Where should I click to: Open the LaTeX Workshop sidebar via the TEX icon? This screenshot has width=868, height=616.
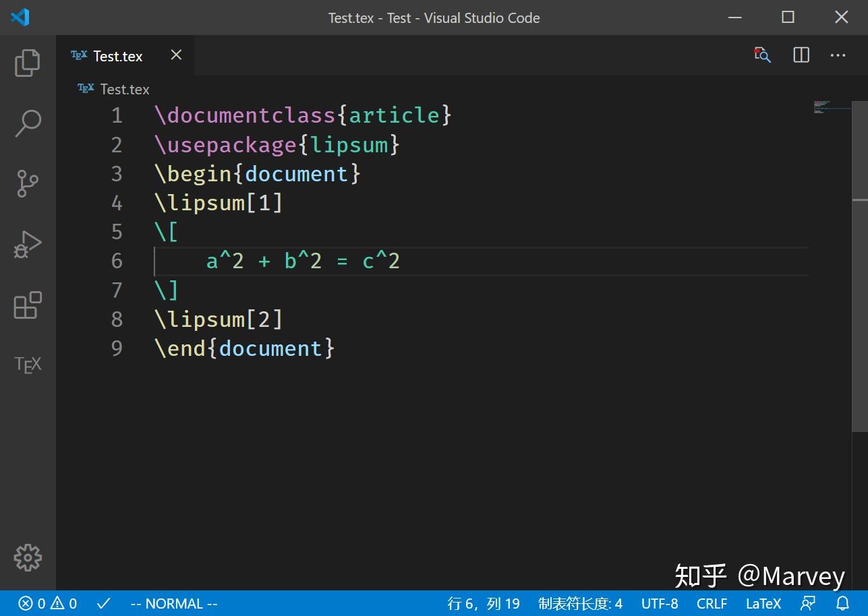tap(27, 365)
